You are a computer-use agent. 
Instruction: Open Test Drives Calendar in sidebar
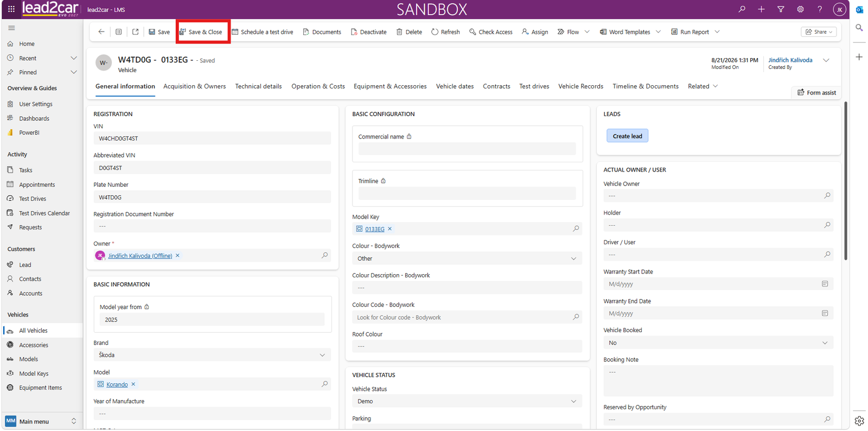pyautogui.click(x=44, y=213)
